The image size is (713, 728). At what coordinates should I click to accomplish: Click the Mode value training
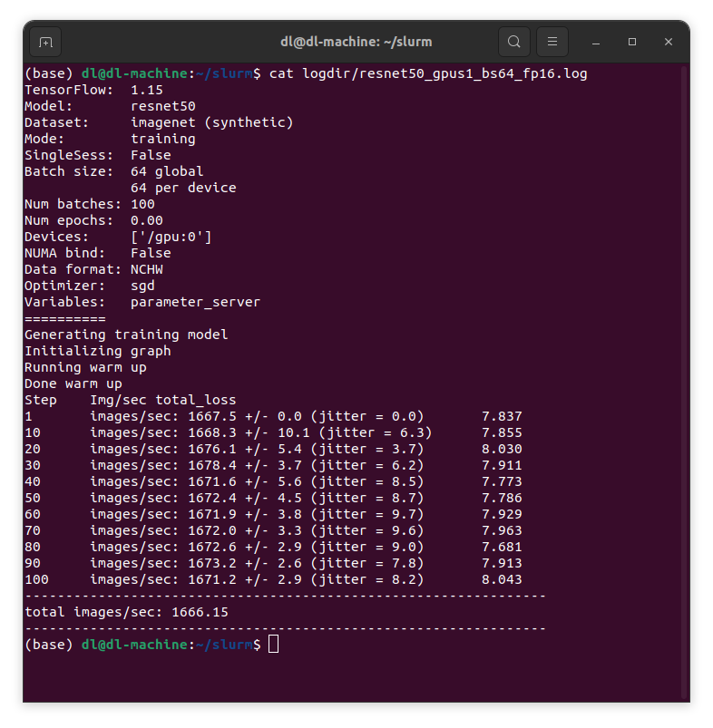point(163,140)
